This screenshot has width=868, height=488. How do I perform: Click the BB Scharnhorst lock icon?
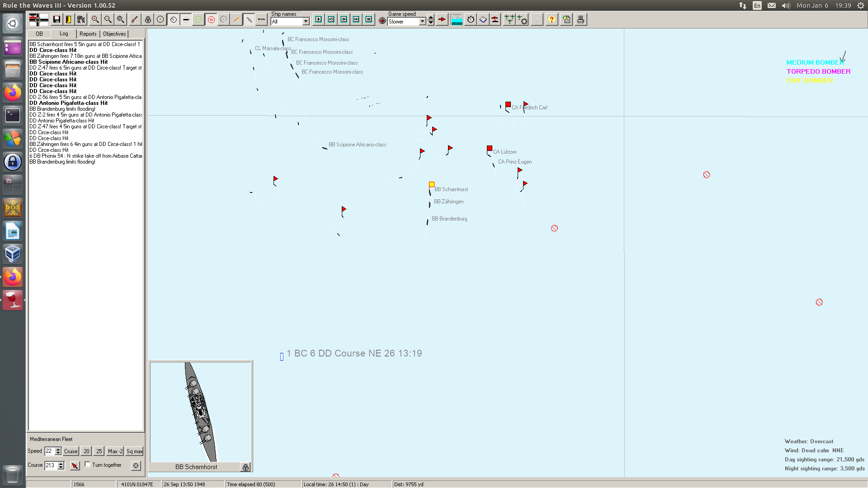(x=245, y=467)
